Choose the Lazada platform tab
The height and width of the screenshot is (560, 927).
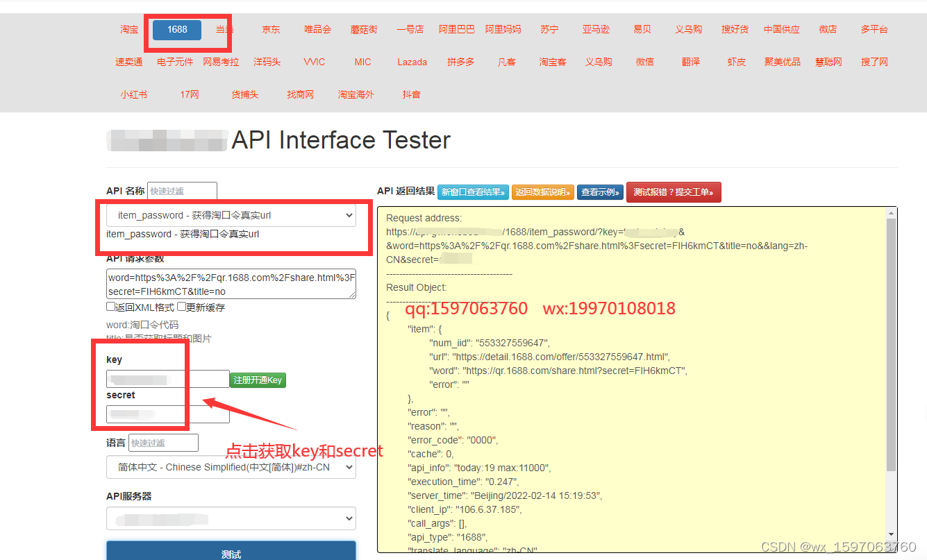pos(412,62)
